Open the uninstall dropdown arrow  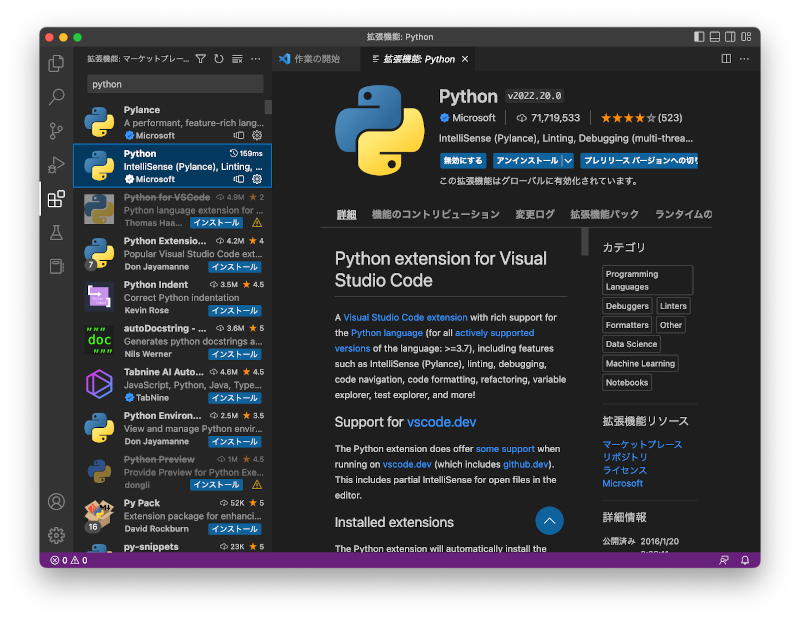click(568, 161)
